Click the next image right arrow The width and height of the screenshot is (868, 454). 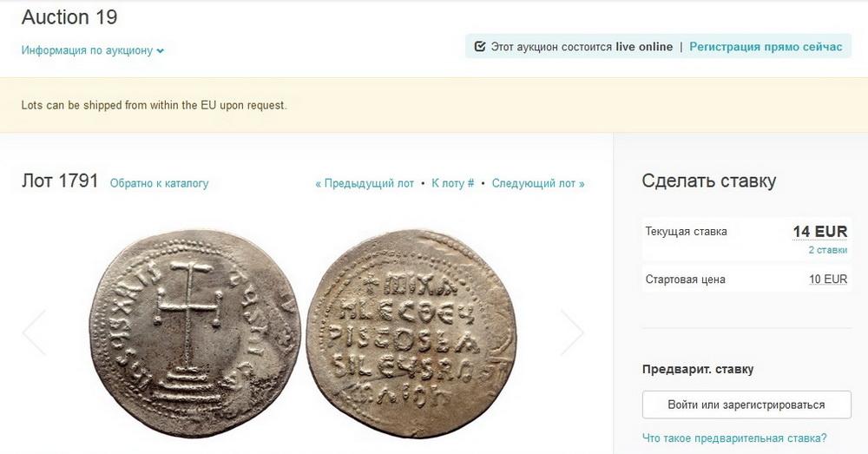[572, 332]
